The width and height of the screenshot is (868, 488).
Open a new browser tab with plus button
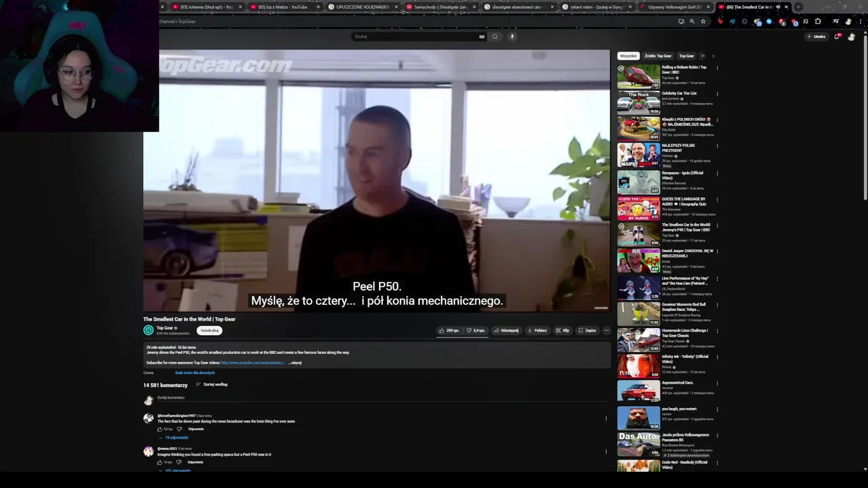tap(798, 7)
